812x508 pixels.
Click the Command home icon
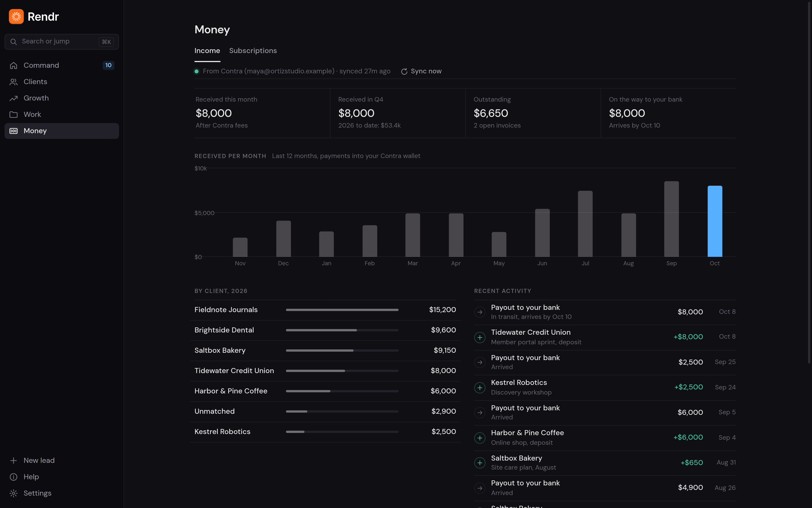[x=13, y=65]
